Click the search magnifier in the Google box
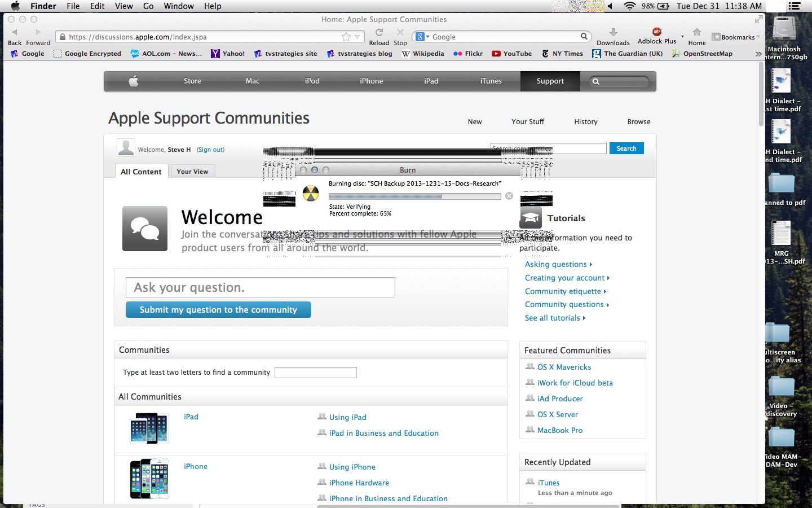 [x=584, y=37]
